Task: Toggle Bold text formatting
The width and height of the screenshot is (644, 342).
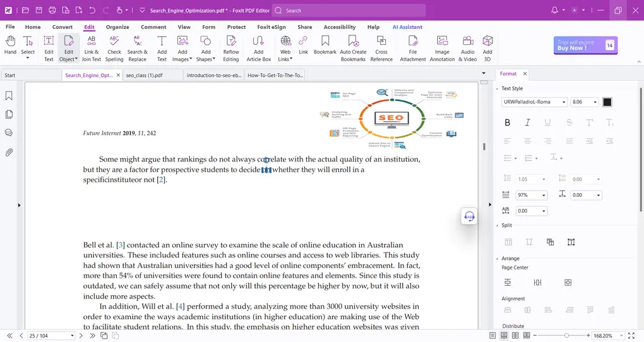Action: coord(507,122)
